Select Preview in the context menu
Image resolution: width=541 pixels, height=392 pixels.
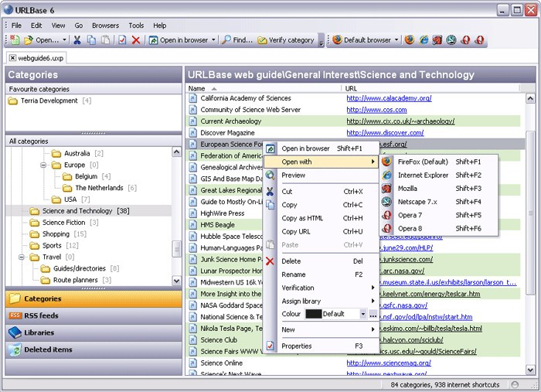coord(322,176)
